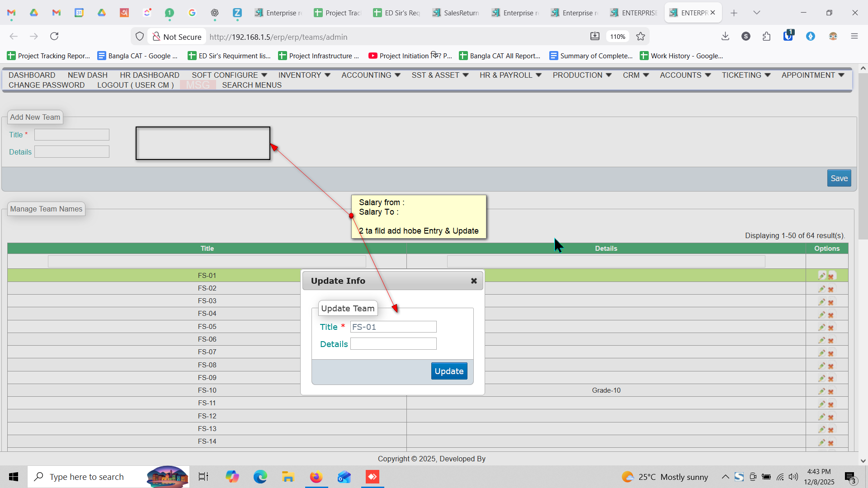Click delete cross icon for FS-05 row
Screen dimensions: 868x488
click(x=831, y=328)
